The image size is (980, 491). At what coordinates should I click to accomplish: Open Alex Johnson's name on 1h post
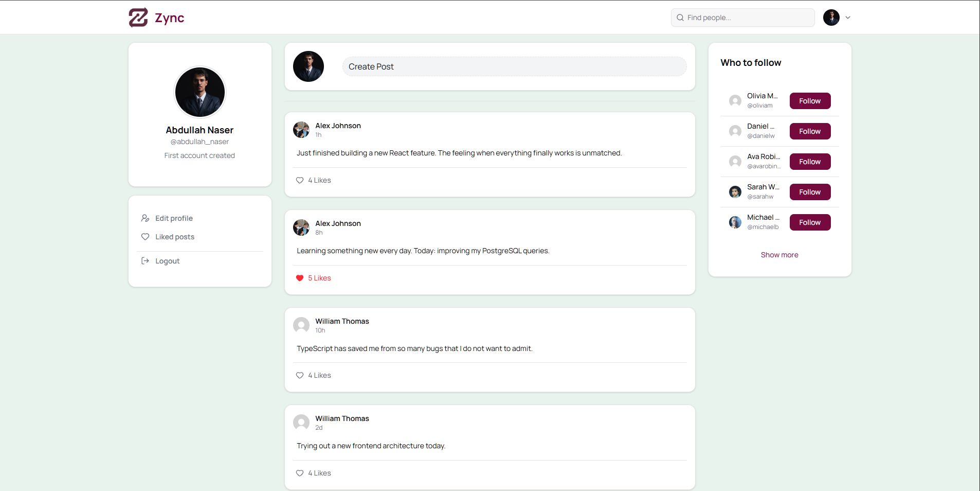[338, 126]
